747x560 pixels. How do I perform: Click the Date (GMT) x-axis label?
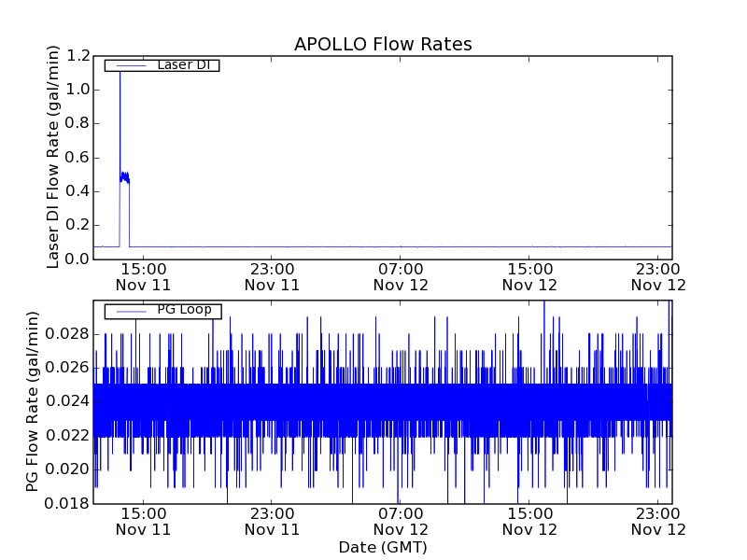(383, 547)
